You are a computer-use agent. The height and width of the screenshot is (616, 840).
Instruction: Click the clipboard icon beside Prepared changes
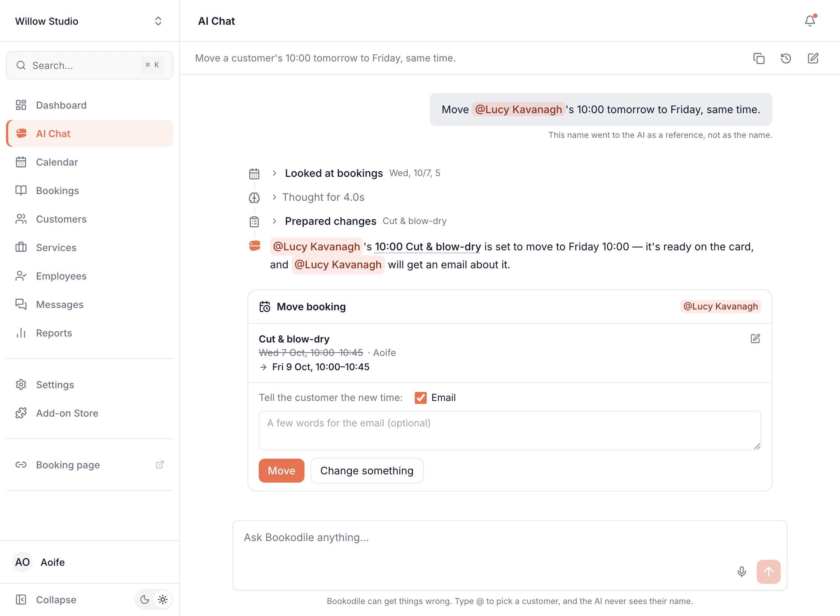254,221
